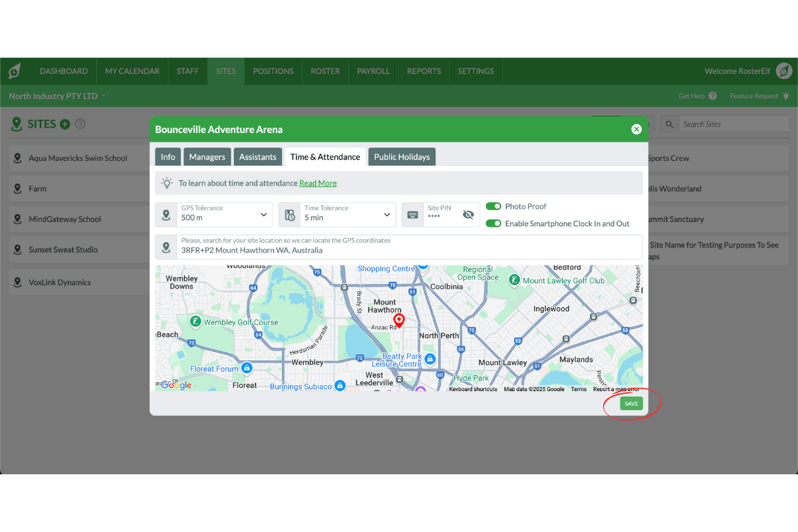Toggle the Photo Proof switch
This screenshot has height=532, width=798.
coord(493,206)
